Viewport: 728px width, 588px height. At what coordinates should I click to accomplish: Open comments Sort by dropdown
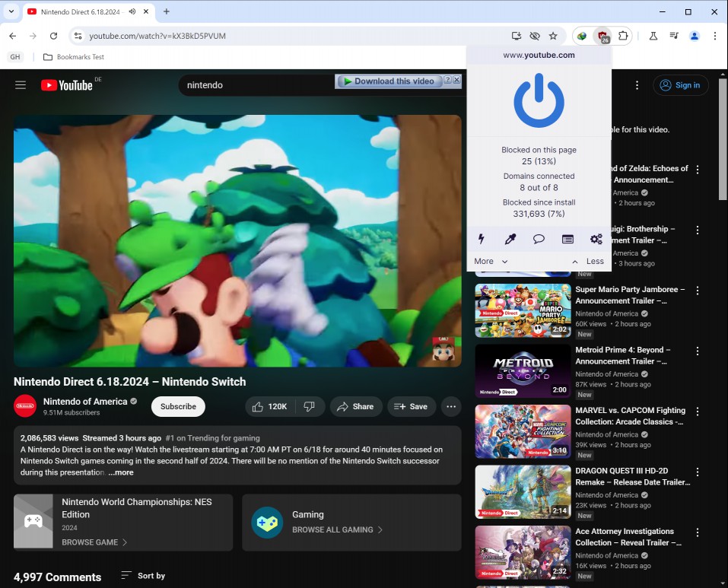[x=143, y=576]
